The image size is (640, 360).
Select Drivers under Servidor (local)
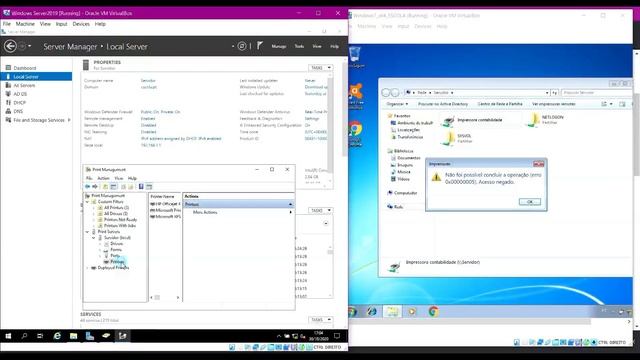[x=113, y=244]
